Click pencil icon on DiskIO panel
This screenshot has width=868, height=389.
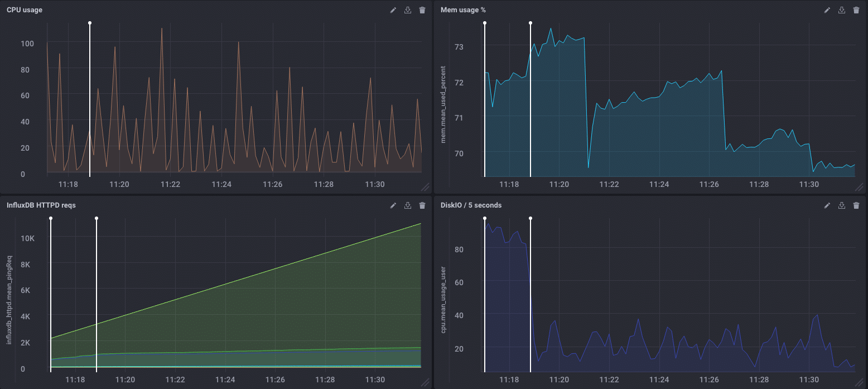click(827, 205)
